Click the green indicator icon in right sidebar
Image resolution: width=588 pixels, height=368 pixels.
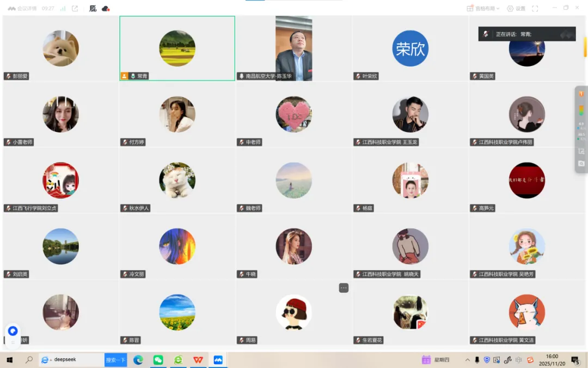tap(581, 110)
